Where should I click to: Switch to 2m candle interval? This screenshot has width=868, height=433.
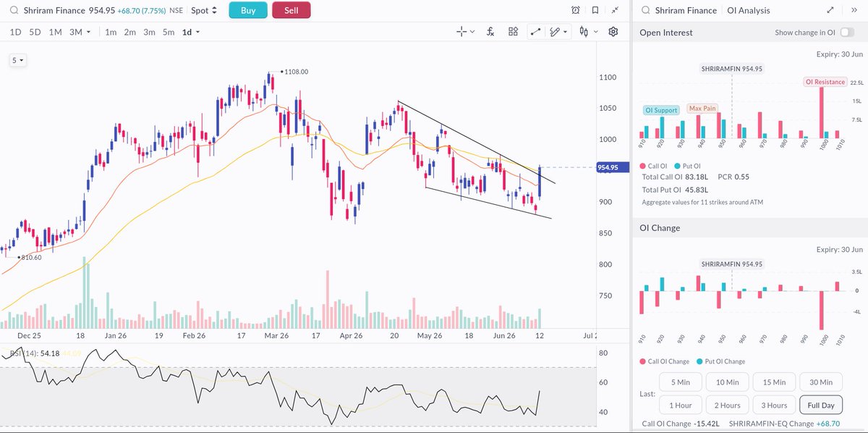[129, 32]
